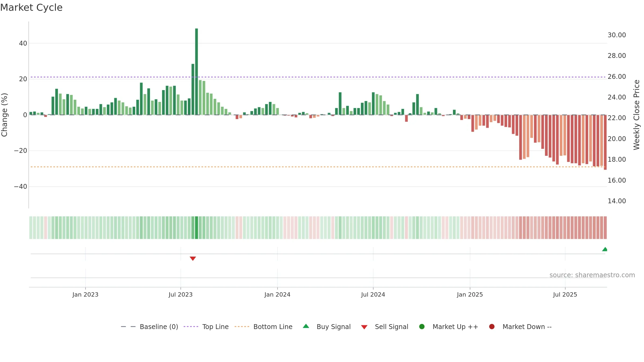Click the Jan 2025 x-axis label

tap(470, 295)
